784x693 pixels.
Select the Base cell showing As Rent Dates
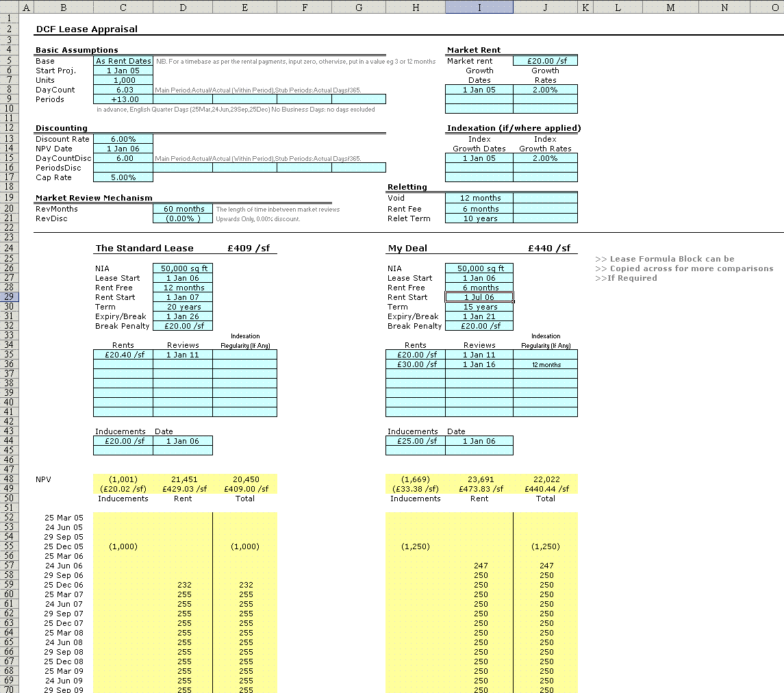coord(123,61)
